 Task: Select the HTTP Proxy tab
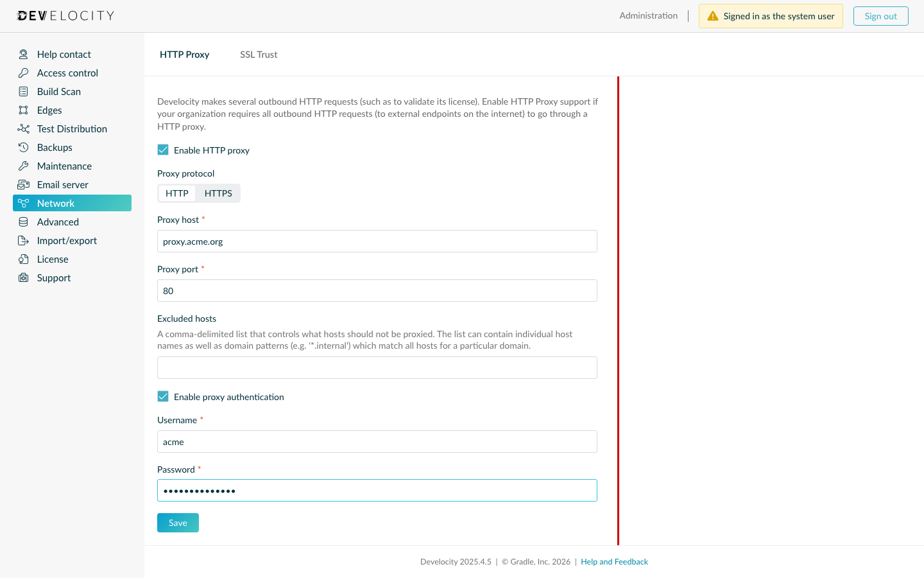point(185,55)
